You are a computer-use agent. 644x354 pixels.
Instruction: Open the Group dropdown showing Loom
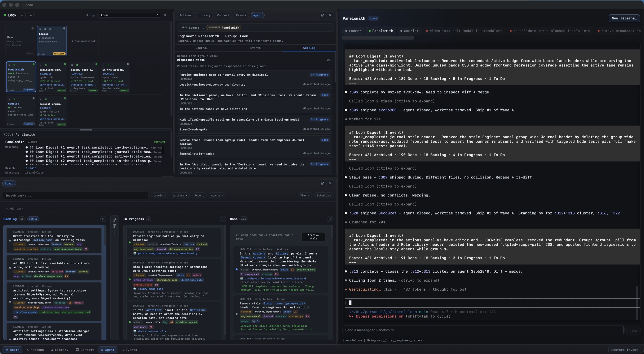point(129,15)
